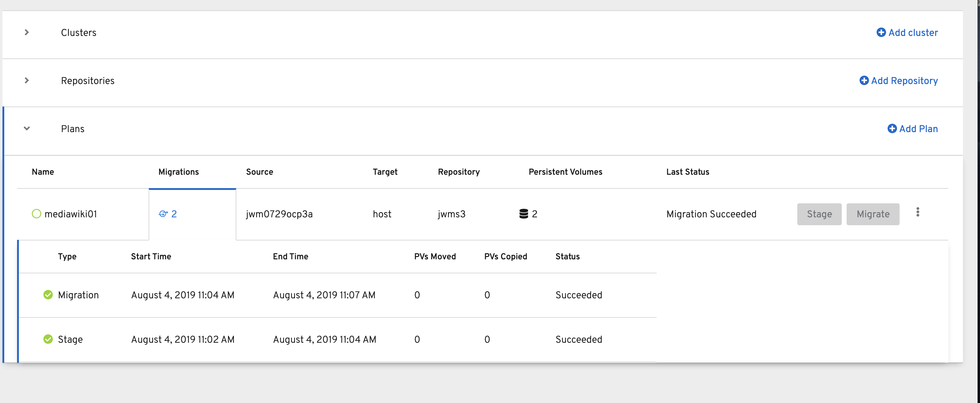Click the persistent volumes database icon
This screenshot has height=403, width=980.
click(x=523, y=214)
